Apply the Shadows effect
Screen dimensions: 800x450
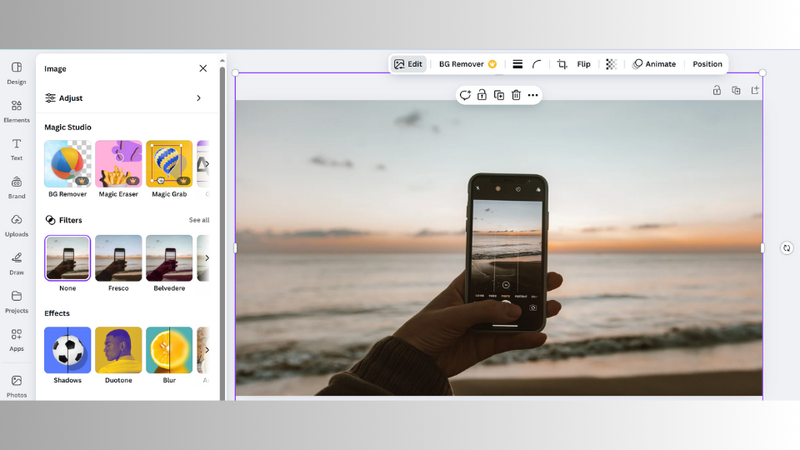67,350
